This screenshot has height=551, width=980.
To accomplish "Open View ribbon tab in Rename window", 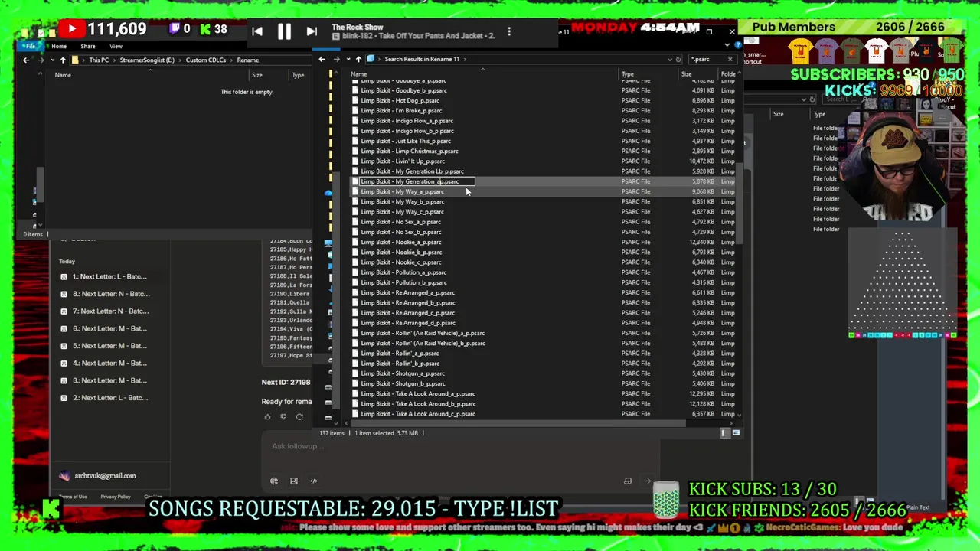I will click(x=116, y=46).
